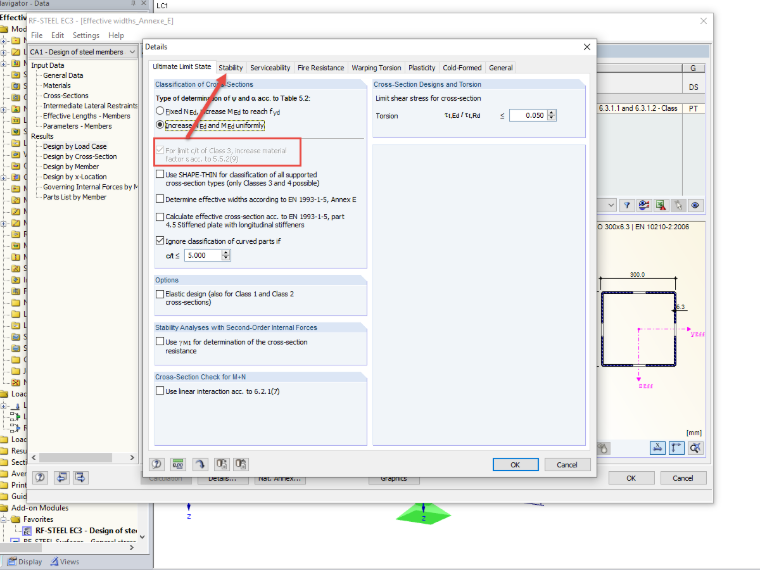This screenshot has width=760, height=570.
Task: Click Cancel in the RF-STEEL EC3 window
Action: coord(682,478)
